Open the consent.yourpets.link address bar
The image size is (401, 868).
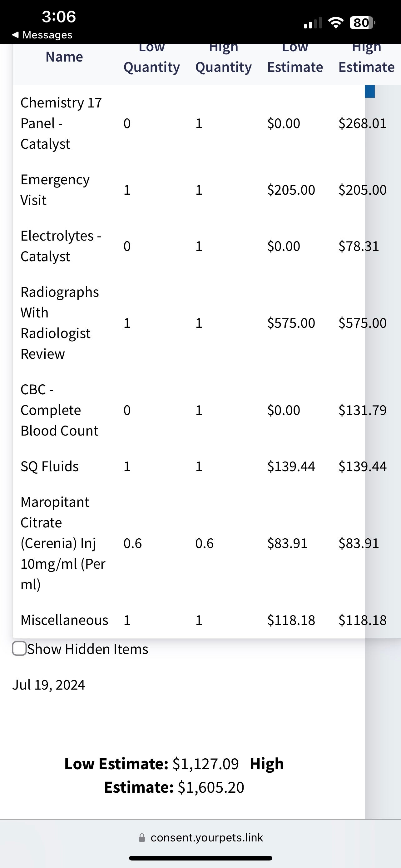pos(206,837)
